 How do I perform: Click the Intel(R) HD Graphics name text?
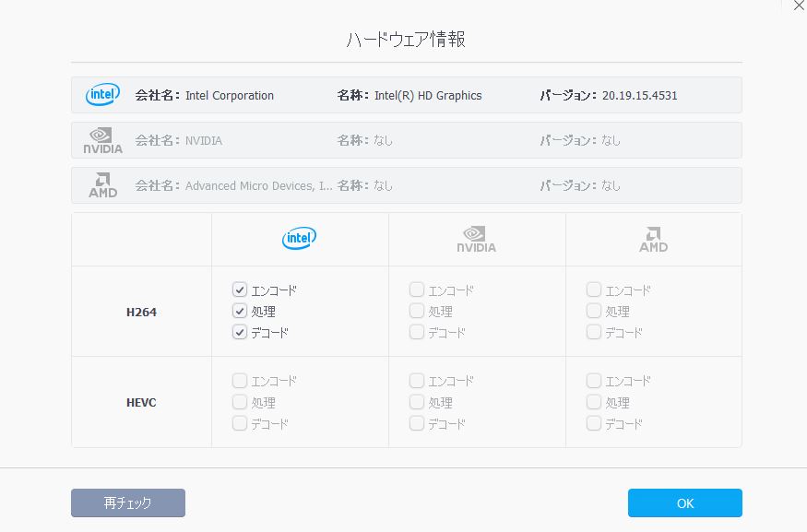click(x=428, y=95)
